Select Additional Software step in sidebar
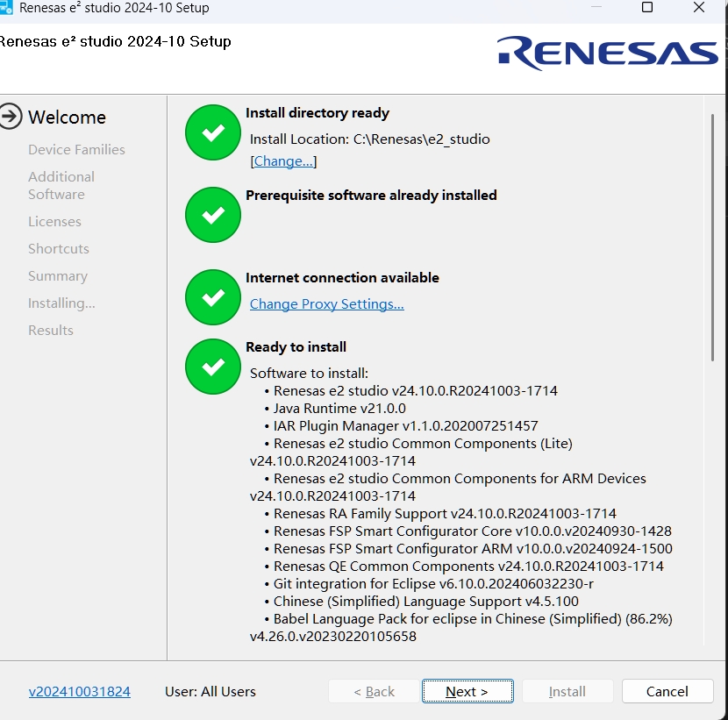Viewport: 728px width, 720px height. (x=61, y=185)
